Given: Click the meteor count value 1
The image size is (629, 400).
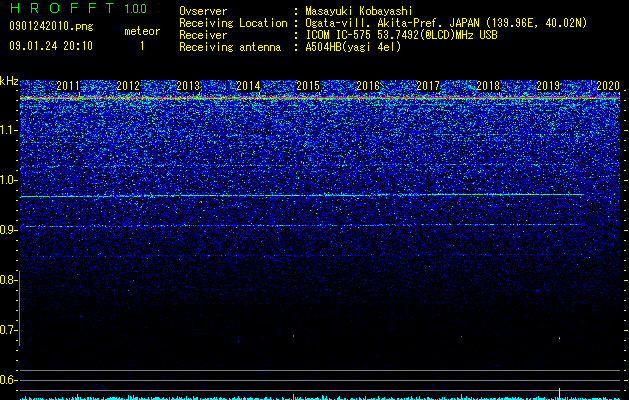Looking at the screenshot, I should coord(142,46).
